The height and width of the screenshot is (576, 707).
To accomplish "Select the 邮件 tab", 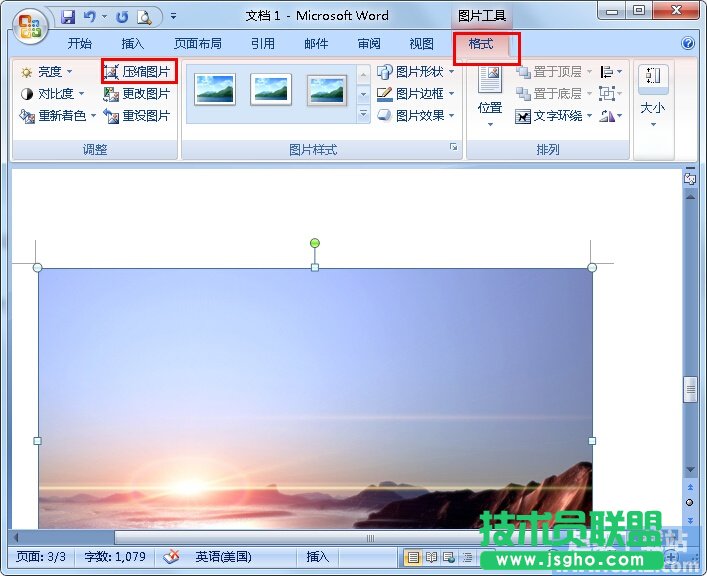I will point(316,43).
